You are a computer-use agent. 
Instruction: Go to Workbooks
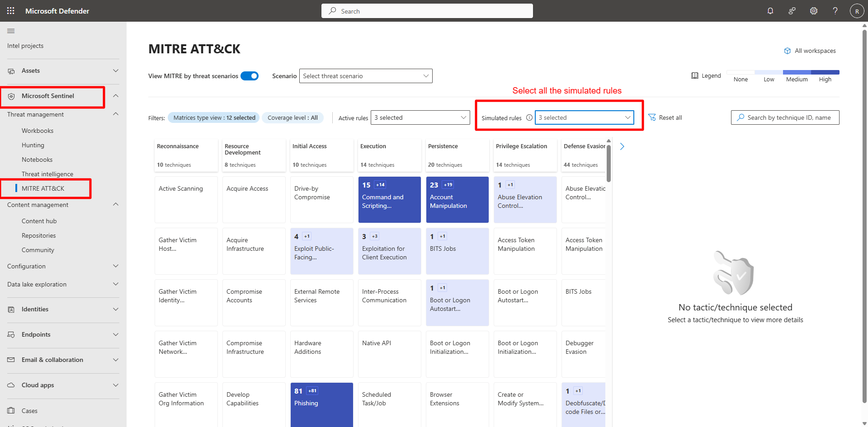click(x=38, y=131)
